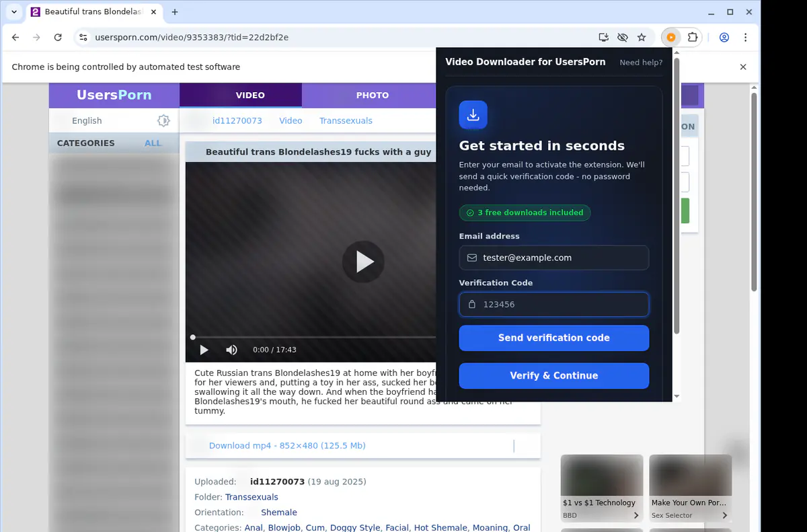807x532 pixels.
Task: Click the chevron beside BBD
Action: [x=636, y=516]
